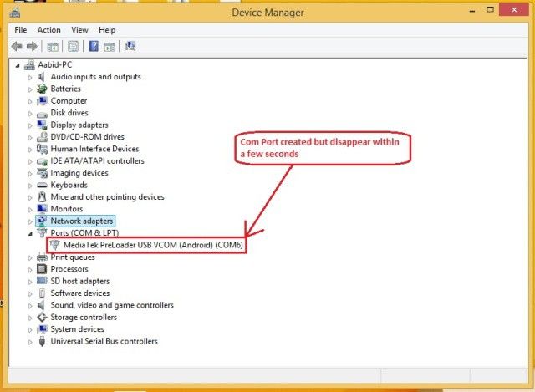The height and width of the screenshot is (392, 535).
Task: Click the Device Manager title bar icon
Action: [15, 13]
